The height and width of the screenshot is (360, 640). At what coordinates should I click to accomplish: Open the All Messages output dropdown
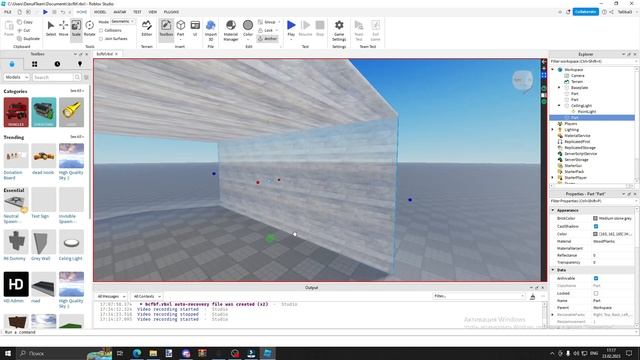coord(111,296)
